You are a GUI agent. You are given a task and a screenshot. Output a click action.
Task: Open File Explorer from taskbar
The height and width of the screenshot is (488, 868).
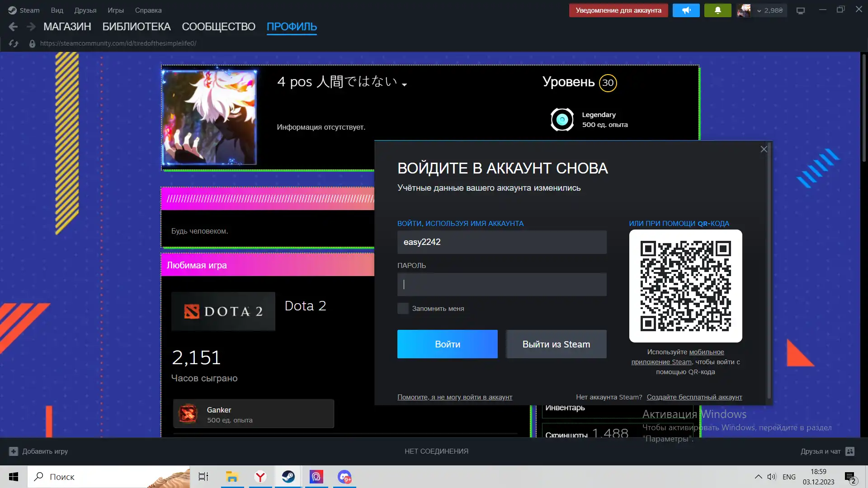(x=232, y=477)
